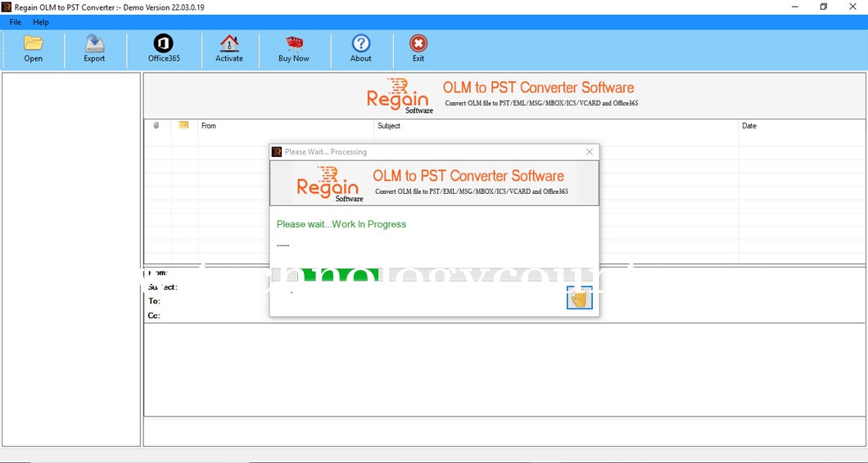The image size is (868, 463).
Task: Click the envelope column header icon
Action: pyautogui.click(x=183, y=126)
